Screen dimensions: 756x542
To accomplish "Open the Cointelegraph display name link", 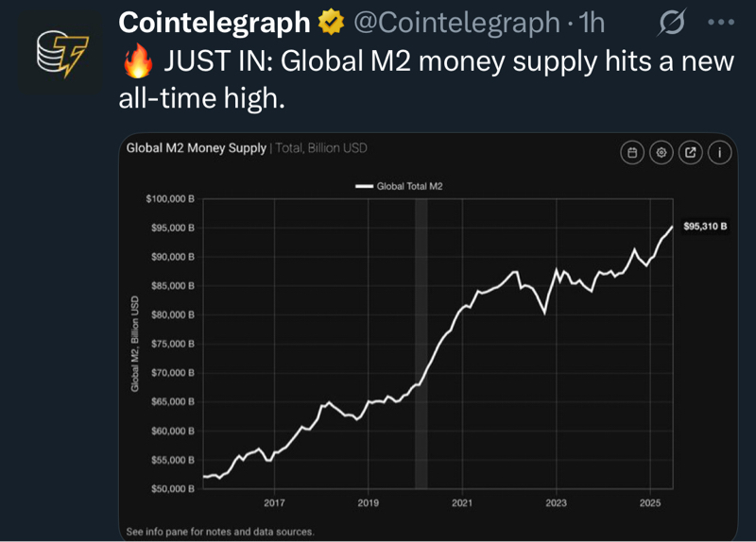I will (215, 22).
